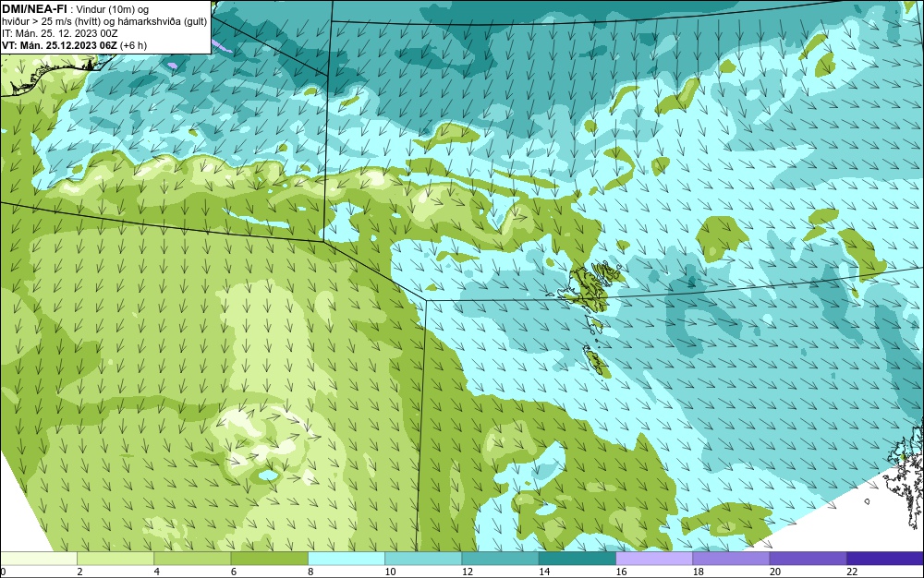Click the 16–18 m/s lavender legend swatch
Viewport: 924px width, 578px height.
[654, 558]
